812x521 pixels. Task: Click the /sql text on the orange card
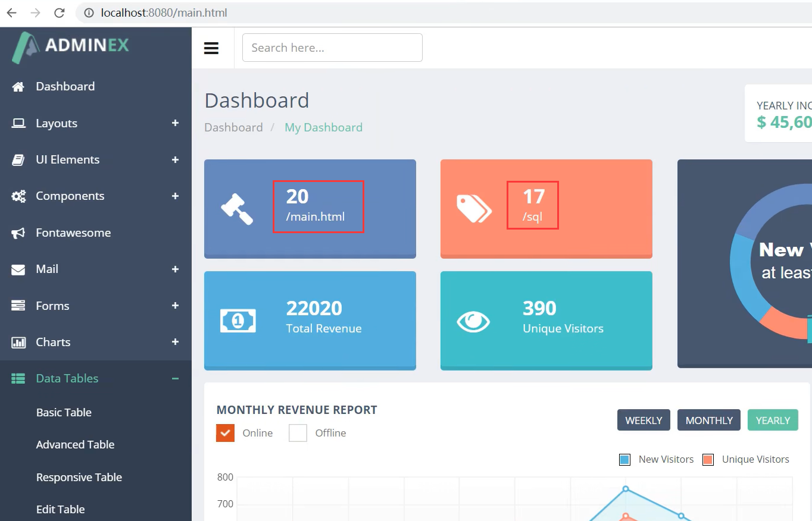(x=532, y=216)
